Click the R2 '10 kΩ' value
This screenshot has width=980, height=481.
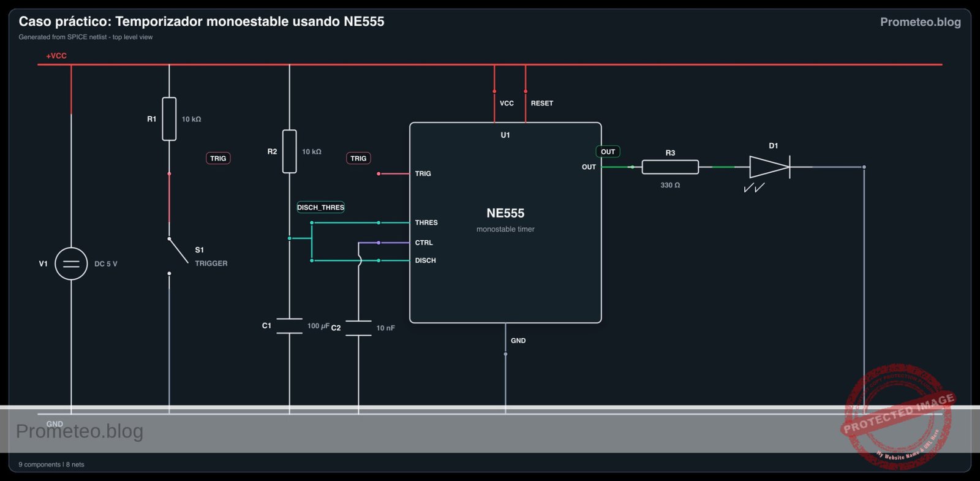click(x=311, y=152)
